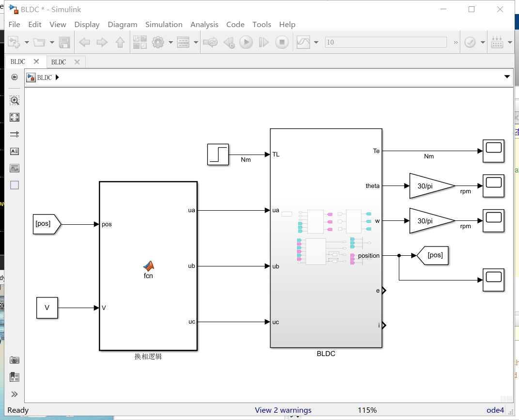Click the 115% zoom level text
This screenshot has height=420, width=519.
point(367,410)
